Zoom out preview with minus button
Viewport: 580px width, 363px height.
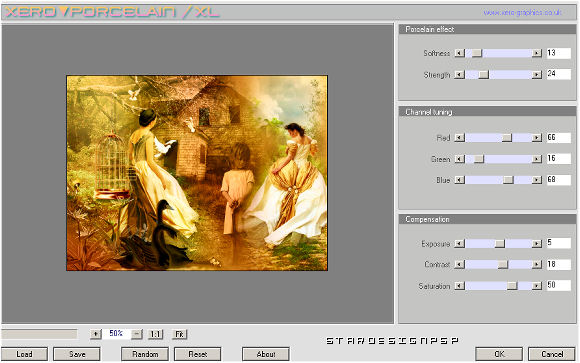[137, 334]
